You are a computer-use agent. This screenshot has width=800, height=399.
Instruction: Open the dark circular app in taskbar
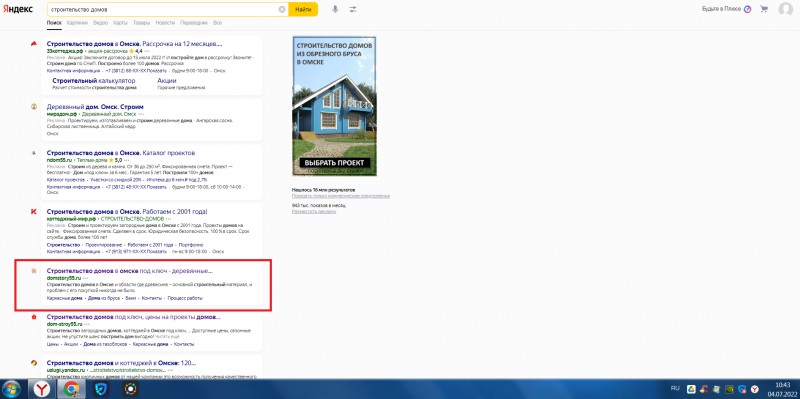click(x=131, y=389)
